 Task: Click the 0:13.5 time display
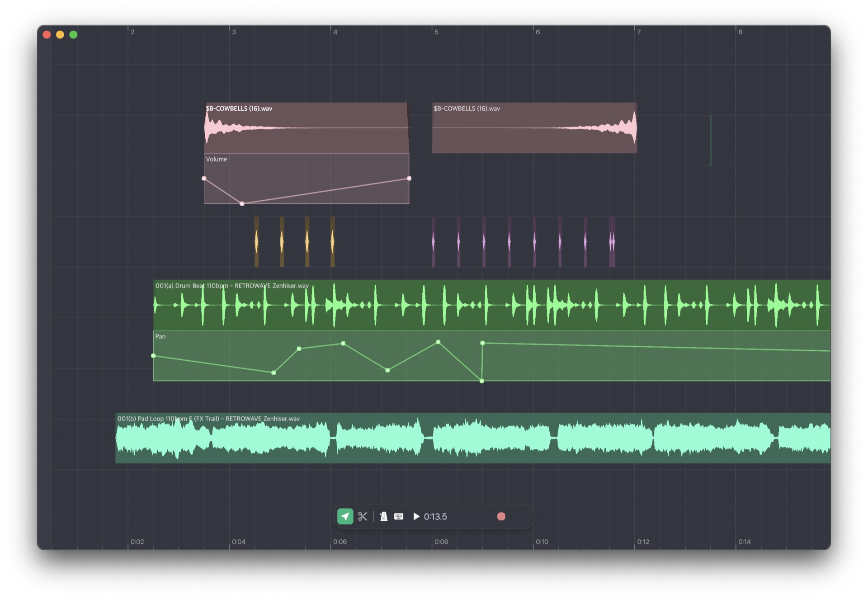(435, 516)
